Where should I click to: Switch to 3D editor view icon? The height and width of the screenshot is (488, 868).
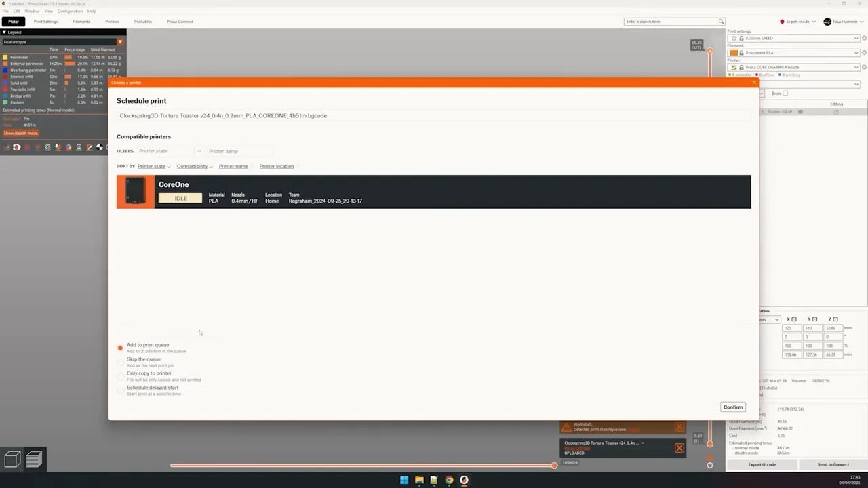tap(12, 460)
